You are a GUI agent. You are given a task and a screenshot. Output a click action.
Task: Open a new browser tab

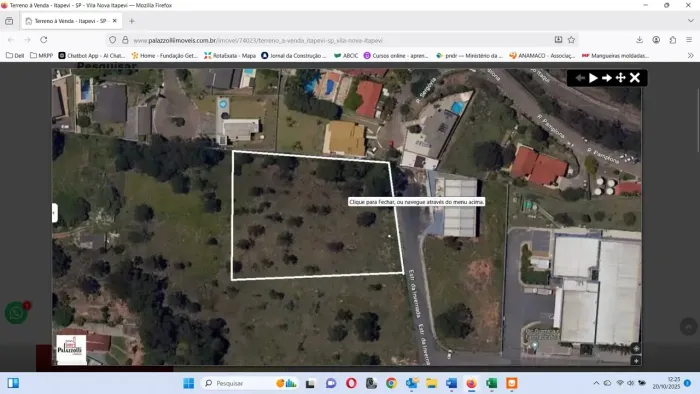[x=132, y=21]
